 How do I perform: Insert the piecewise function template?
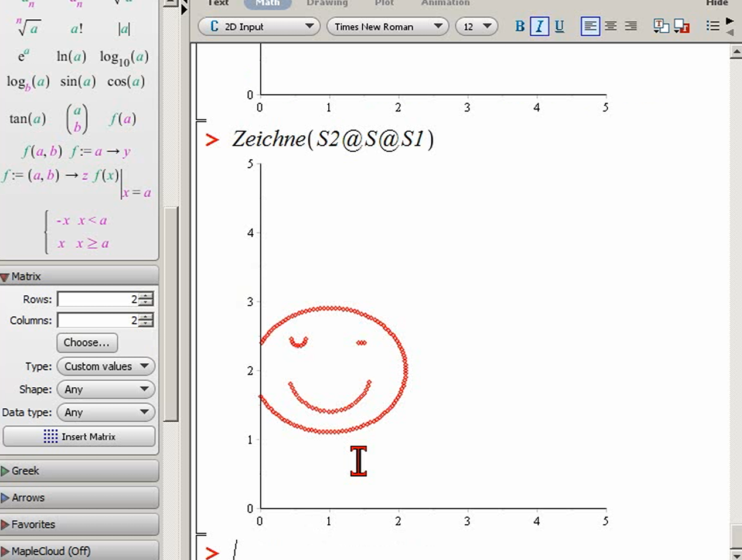tap(77, 232)
